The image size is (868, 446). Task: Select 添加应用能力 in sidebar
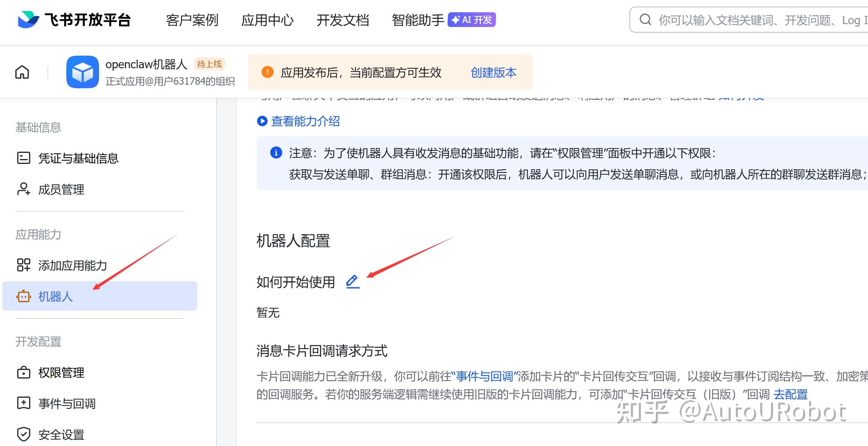[x=72, y=265]
